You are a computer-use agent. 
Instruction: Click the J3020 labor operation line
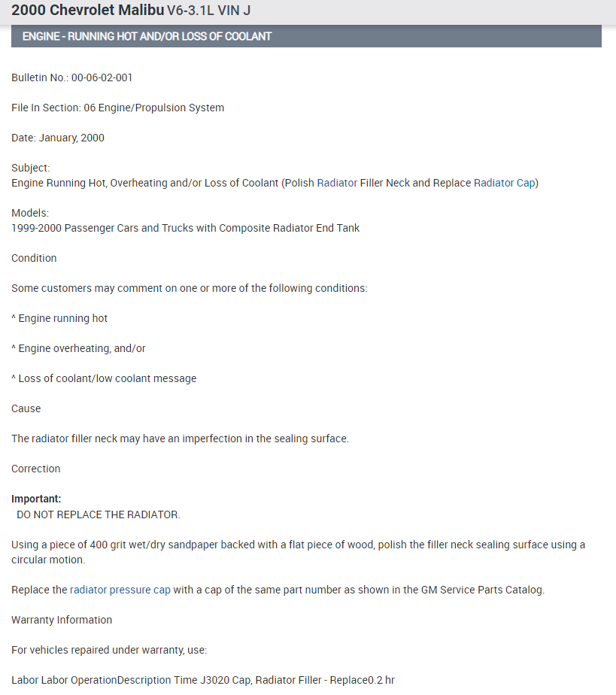click(x=203, y=680)
